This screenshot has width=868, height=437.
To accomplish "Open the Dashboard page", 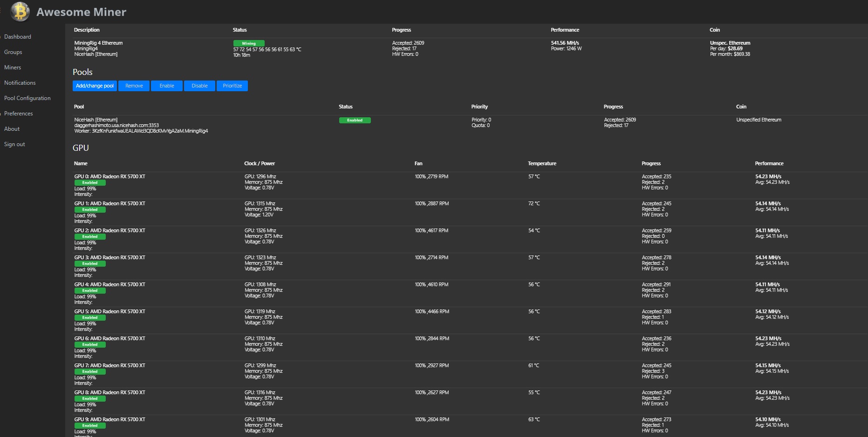I will (18, 37).
